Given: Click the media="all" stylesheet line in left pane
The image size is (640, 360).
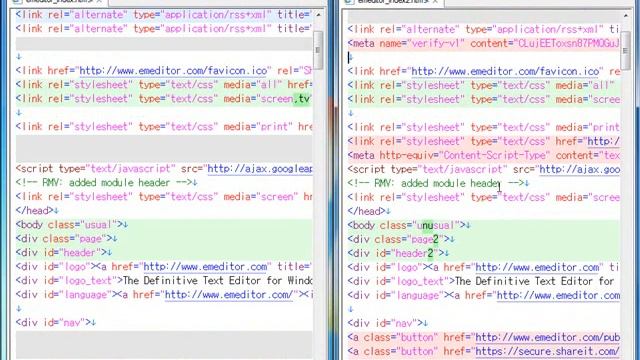Looking at the screenshot, I should (164, 84).
